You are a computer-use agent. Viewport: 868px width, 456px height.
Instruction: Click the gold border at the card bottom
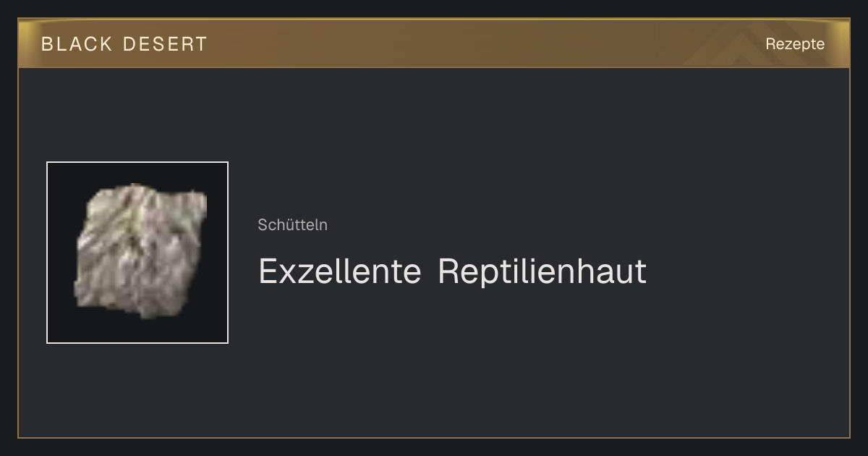[434, 437]
